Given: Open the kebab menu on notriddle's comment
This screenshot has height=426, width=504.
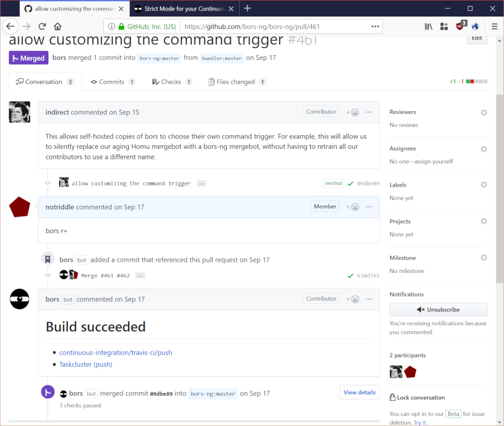Looking at the screenshot, I should pyautogui.click(x=369, y=206).
